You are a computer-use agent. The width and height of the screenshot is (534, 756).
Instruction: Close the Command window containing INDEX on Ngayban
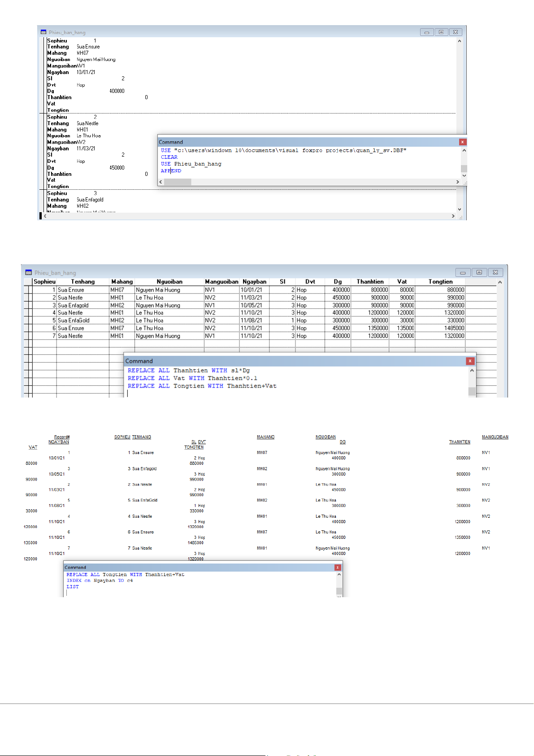point(338,568)
